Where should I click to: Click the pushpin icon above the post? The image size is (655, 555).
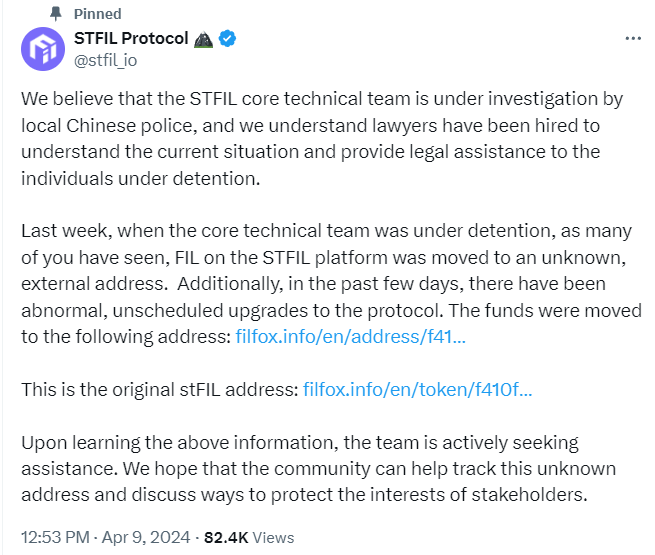[x=55, y=14]
